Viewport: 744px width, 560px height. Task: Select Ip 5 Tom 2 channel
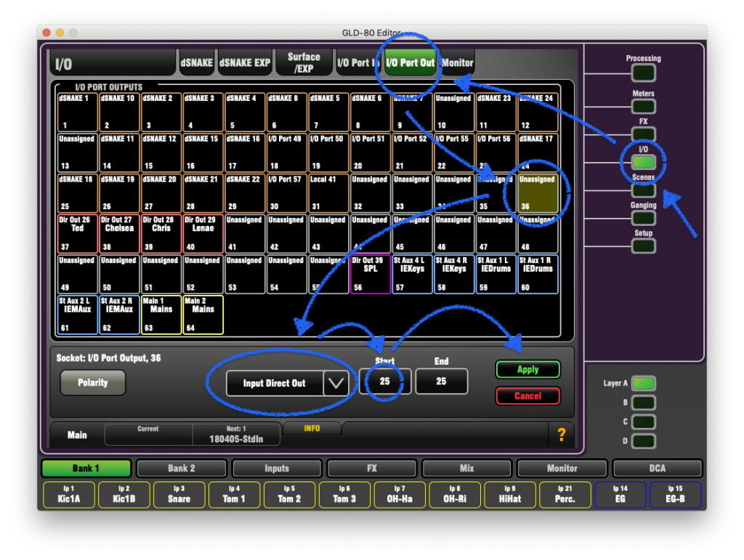point(289,495)
